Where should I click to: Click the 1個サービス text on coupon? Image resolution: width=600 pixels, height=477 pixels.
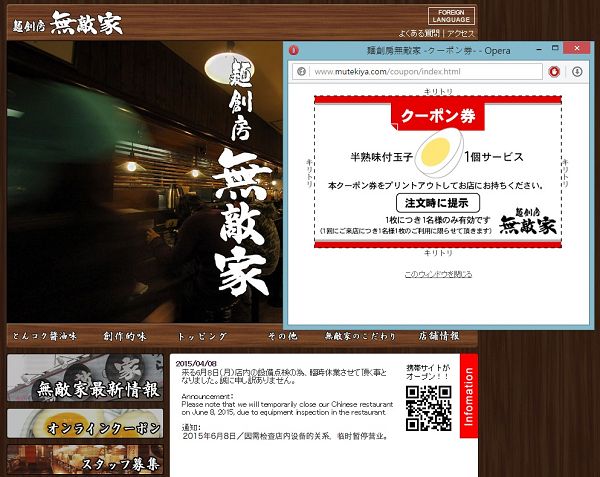[x=494, y=156]
